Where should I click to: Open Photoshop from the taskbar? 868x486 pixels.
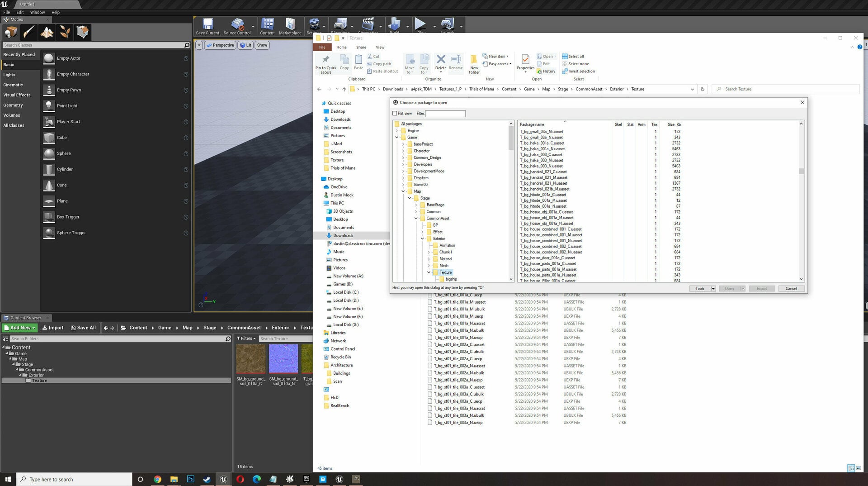coord(190,479)
